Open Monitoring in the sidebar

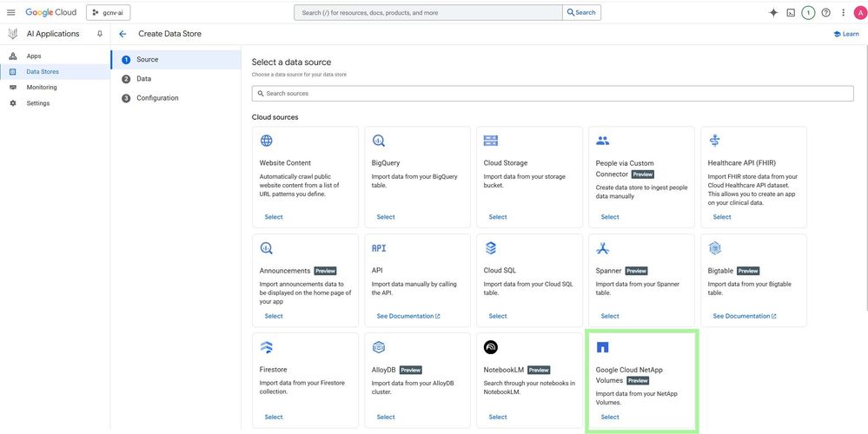[42, 88]
